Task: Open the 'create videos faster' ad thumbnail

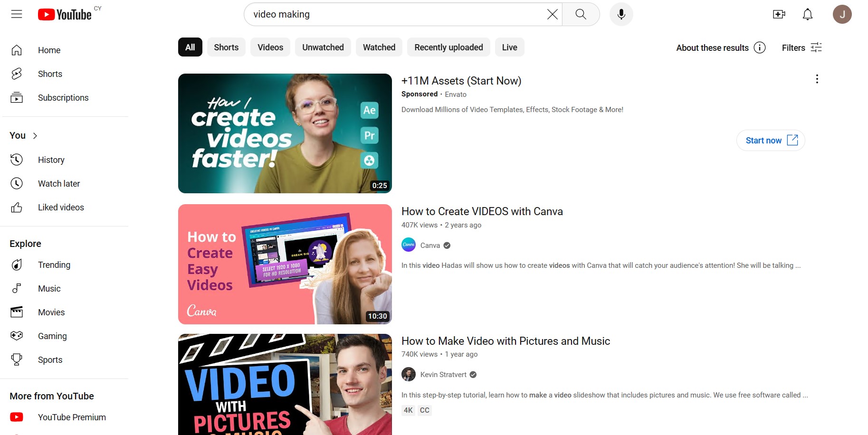Action: 285,133
